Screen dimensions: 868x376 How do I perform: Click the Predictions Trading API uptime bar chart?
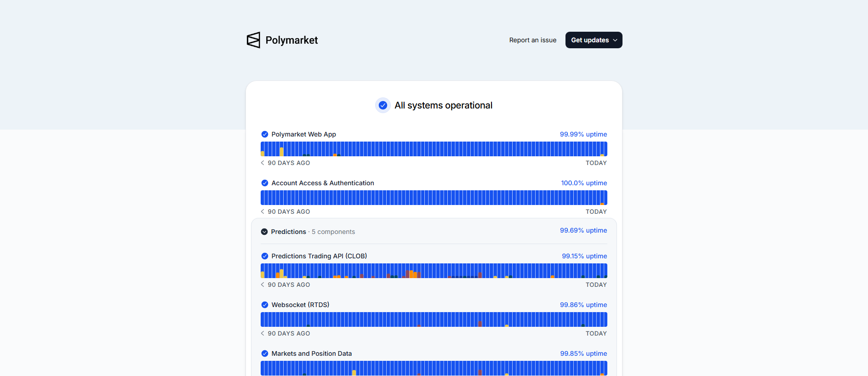pos(434,271)
